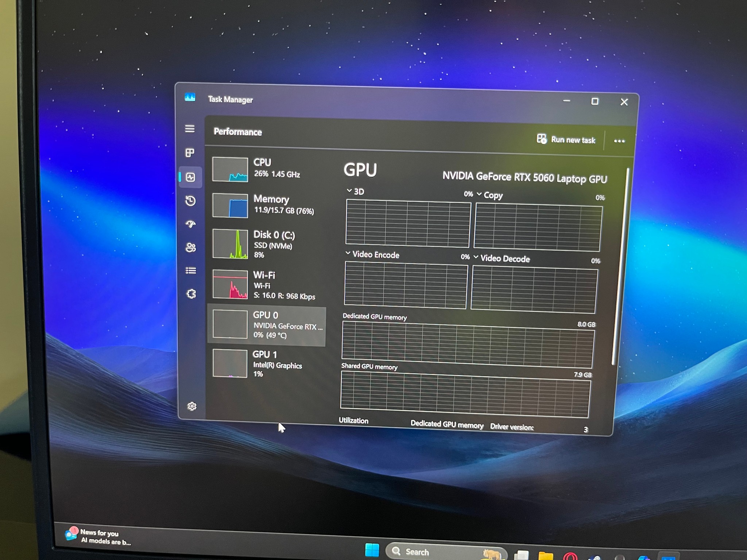747x560 pixels.
Task: Select the GPU 0 NVIDIA GeForce item
Action: 267,326
